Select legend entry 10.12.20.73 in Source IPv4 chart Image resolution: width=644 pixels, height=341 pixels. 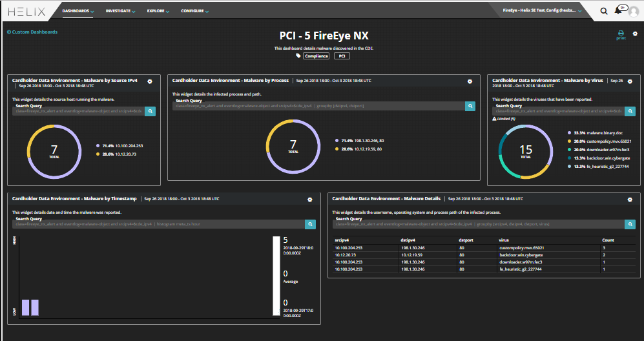tap(116, 154)
